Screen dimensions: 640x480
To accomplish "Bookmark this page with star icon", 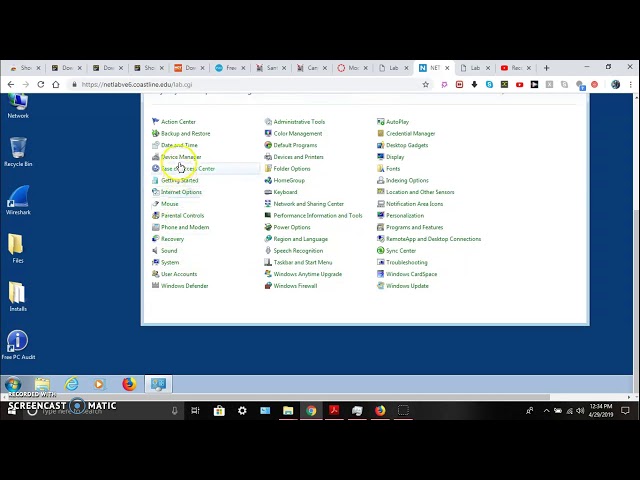I will click(x=425, y=84).
